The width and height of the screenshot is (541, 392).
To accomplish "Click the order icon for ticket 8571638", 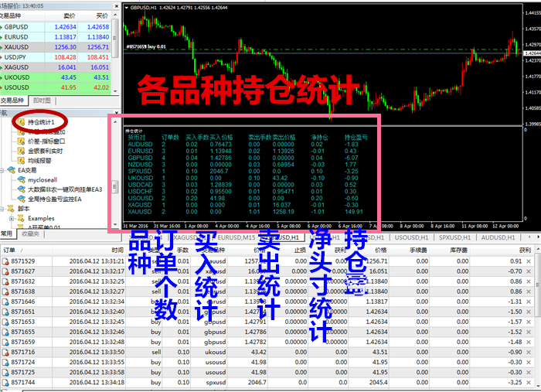I will coord(5,292).
